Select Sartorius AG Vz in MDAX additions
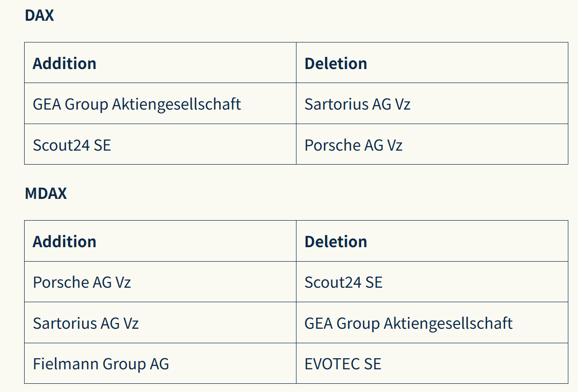 click(85, 323)
